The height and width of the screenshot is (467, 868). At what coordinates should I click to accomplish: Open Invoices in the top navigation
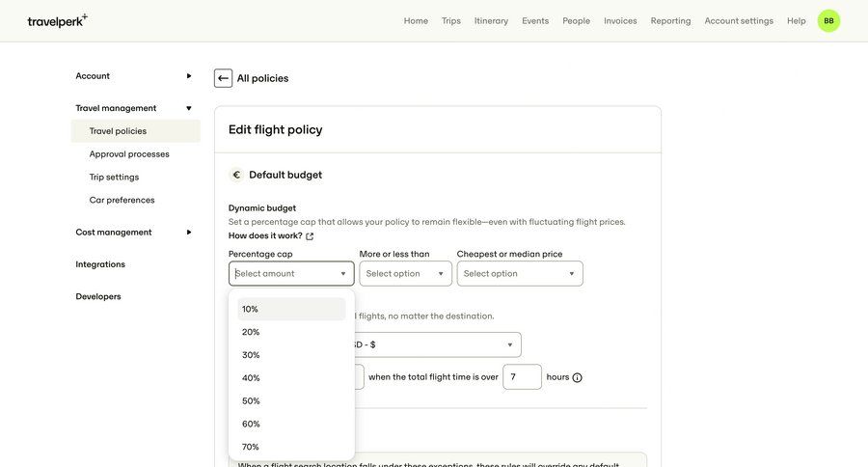[x=620, y=20]
